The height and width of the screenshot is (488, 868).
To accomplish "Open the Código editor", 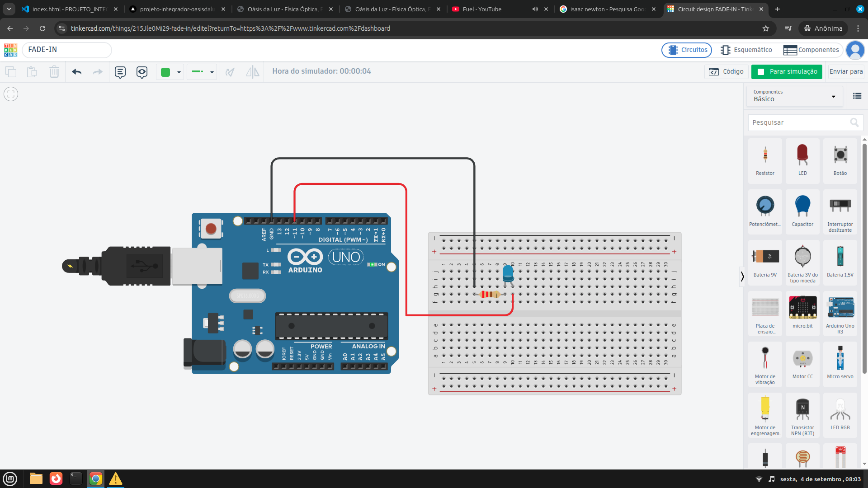I will [x=726, y=71].
